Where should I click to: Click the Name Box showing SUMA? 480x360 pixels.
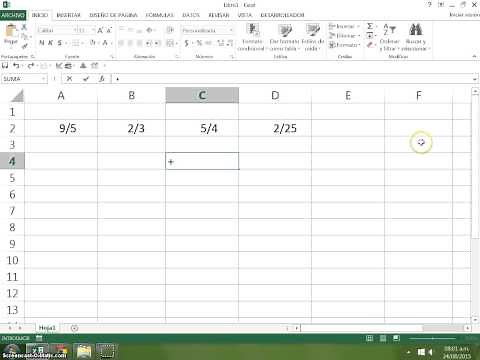coord(24,79)
